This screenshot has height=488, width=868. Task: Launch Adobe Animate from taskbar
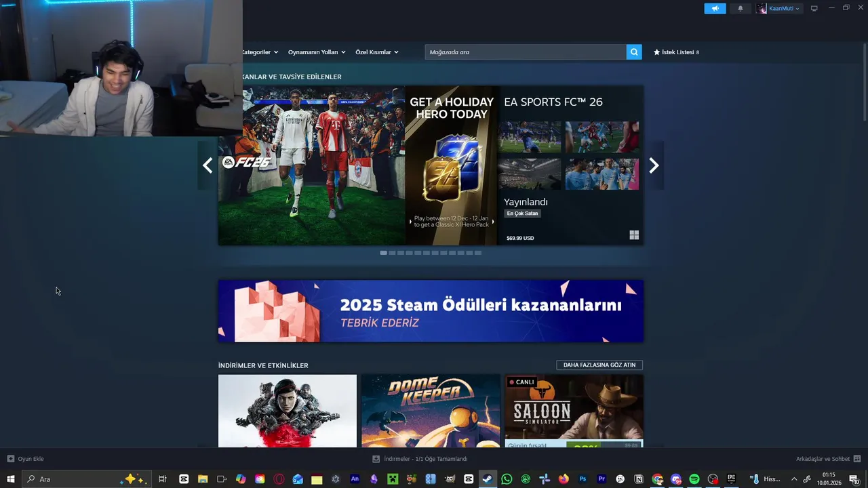[355, 479]
